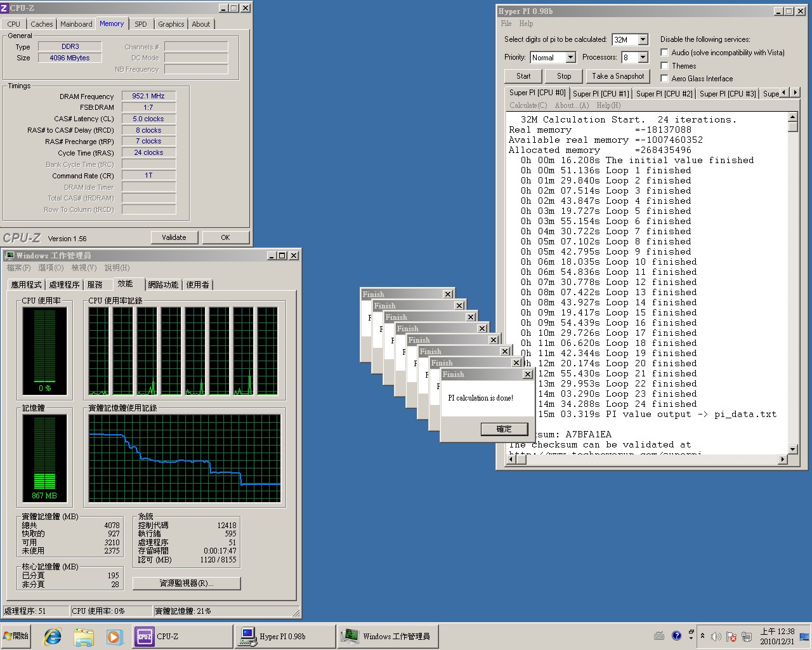This screenshot has width=812, height=650.
Task: Click the Hyper PI icon in the taskbar
Action: pyautogui.click(x=247, y=636)
